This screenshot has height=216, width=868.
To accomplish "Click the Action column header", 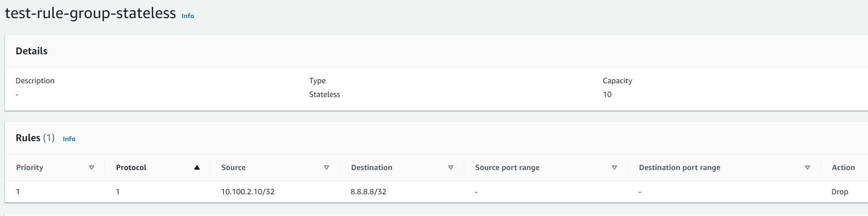I will coord(843,168).
